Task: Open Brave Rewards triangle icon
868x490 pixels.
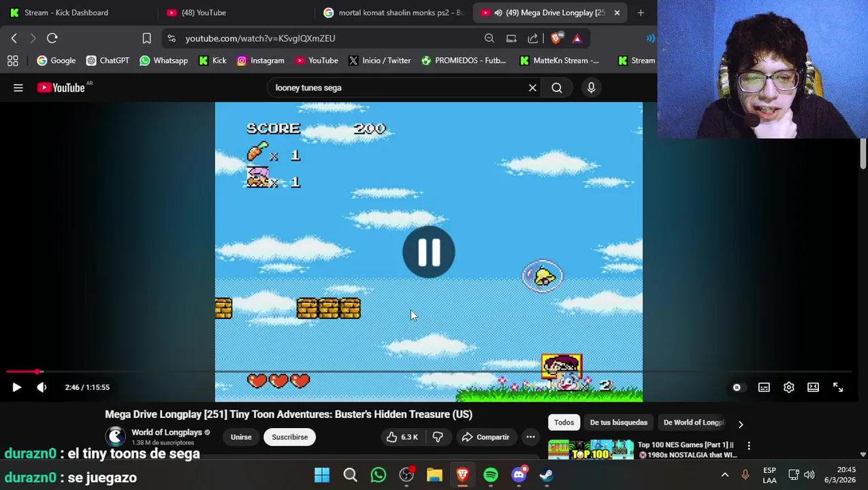Action: [577, 38]
